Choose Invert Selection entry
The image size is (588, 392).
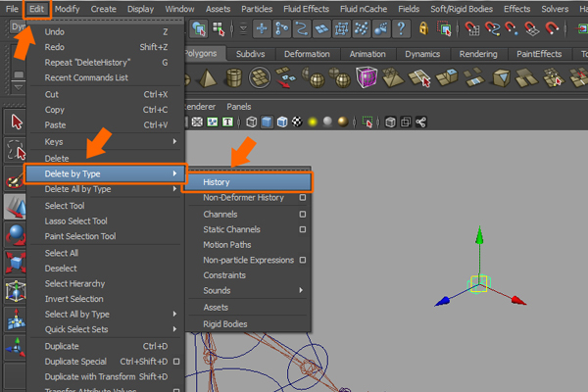tap(106, 299)
